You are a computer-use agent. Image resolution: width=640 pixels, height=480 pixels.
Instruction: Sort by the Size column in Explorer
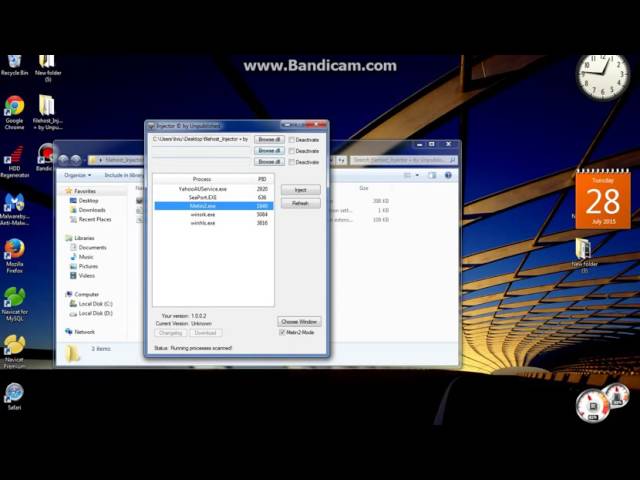(363, 188)
